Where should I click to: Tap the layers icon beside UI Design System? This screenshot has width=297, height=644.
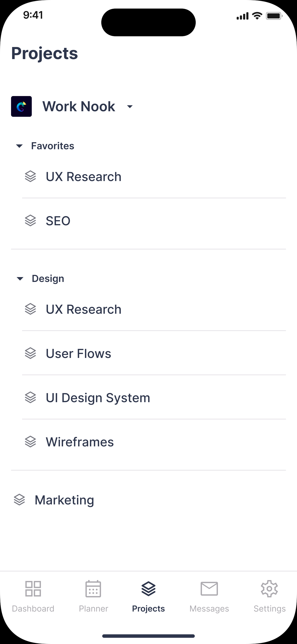[31, 397]
